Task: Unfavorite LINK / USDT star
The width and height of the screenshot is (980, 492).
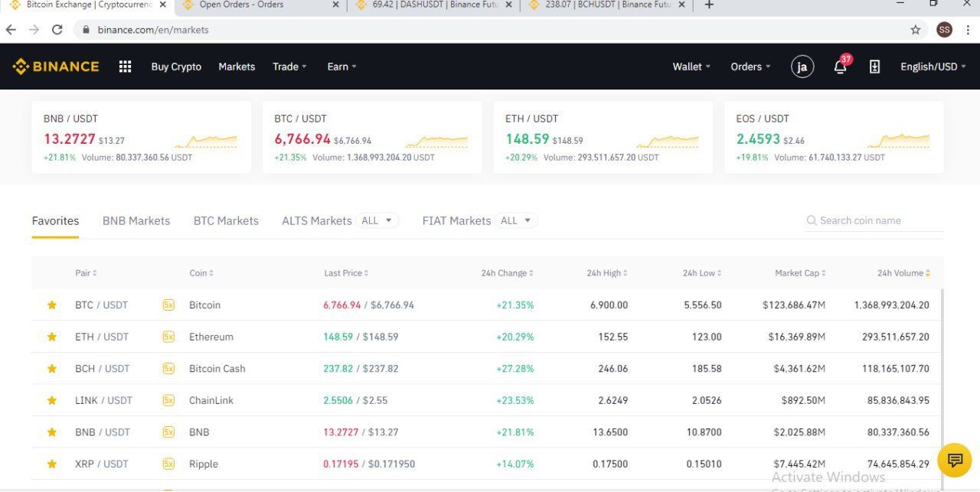Action: pos(52,400)
